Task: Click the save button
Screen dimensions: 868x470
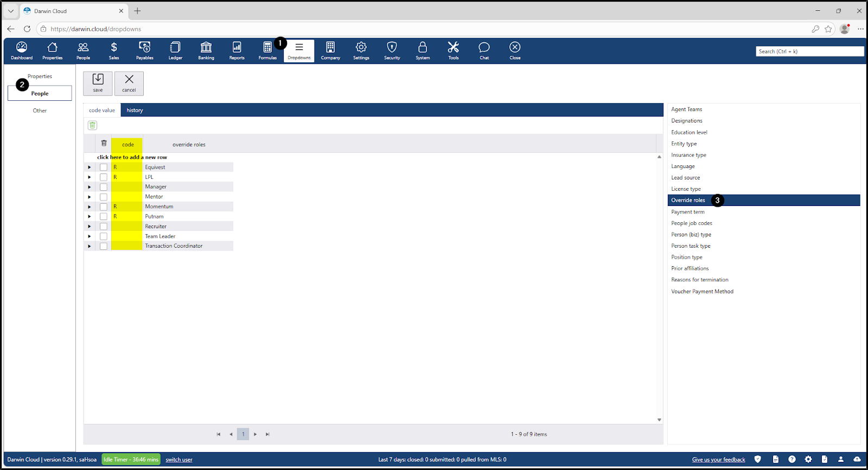Action: [x=98, y=83]
